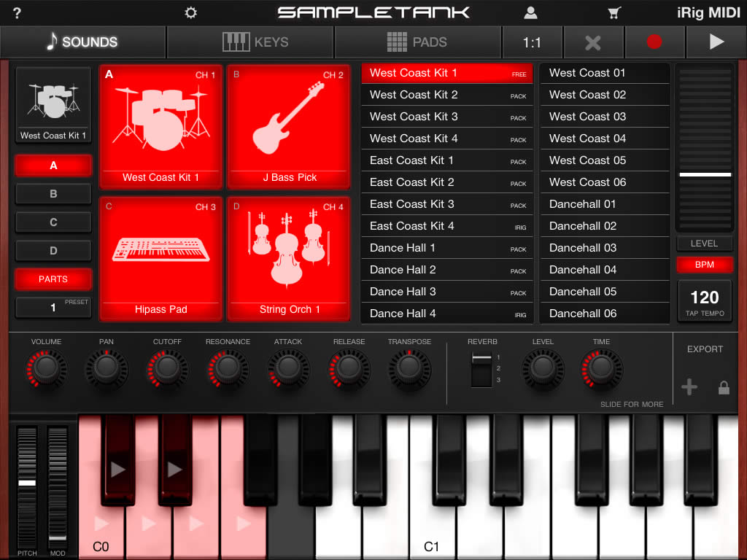Toggle the BPM button

[704, 265]
